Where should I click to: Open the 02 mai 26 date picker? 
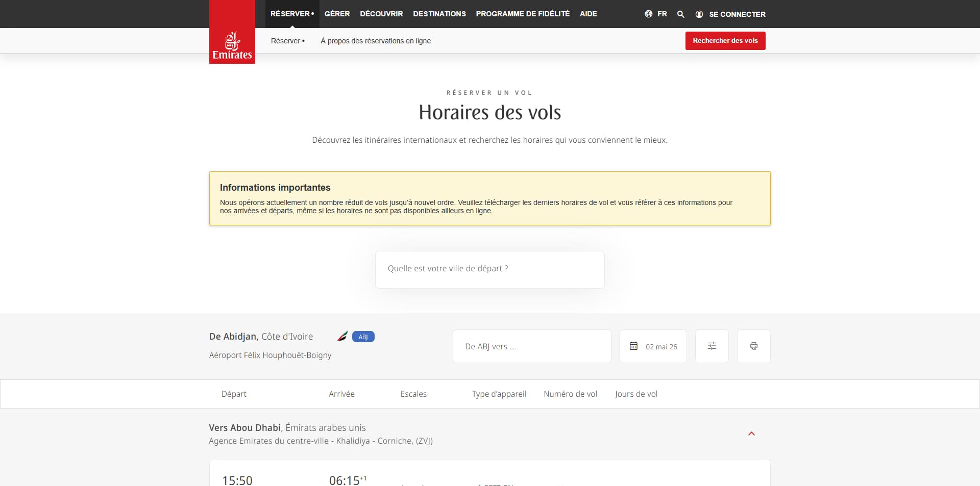(653, 346)
